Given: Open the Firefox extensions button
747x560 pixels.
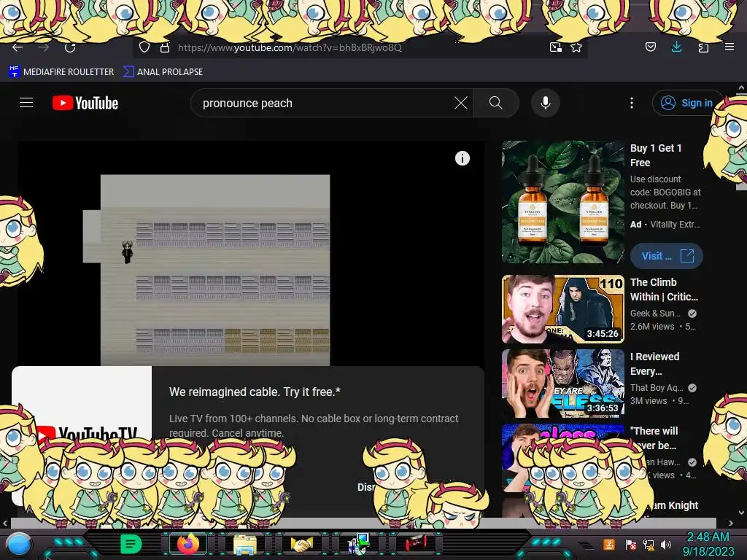Looking at the screenshot, I should tap(703, 47).
